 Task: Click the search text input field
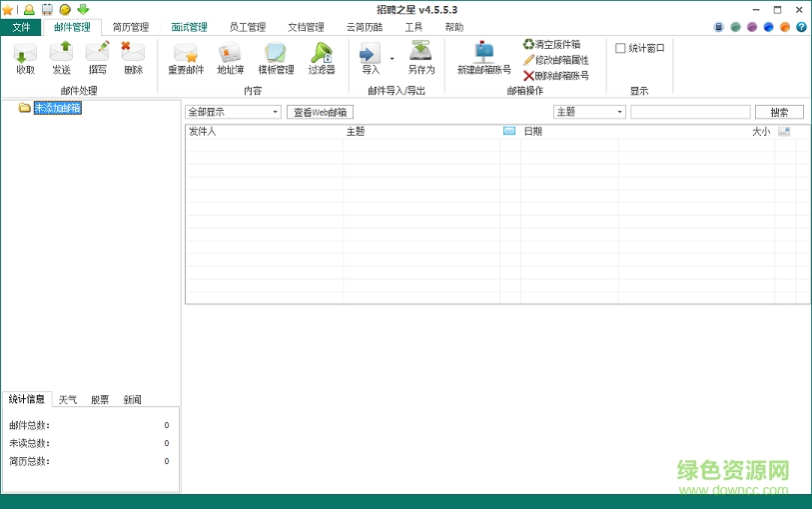pos(690,112)
